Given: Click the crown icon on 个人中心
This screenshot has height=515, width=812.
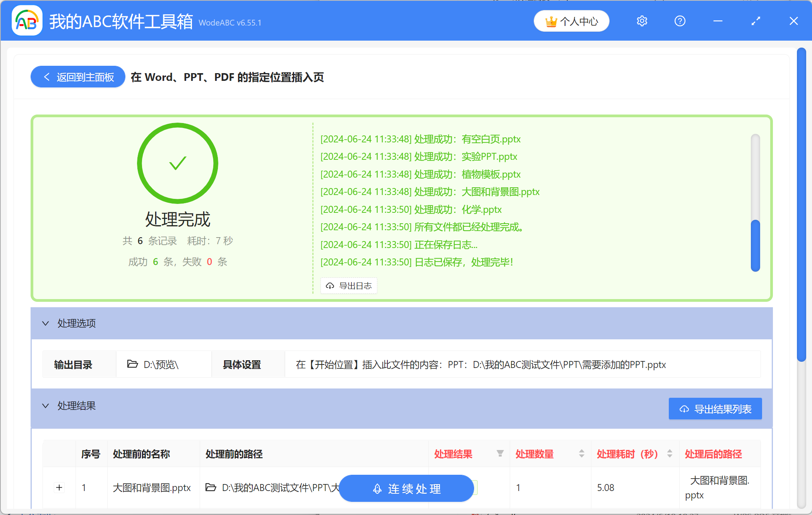Looking at the screenshot, I should pyautogui.click(x=552, y=21).
